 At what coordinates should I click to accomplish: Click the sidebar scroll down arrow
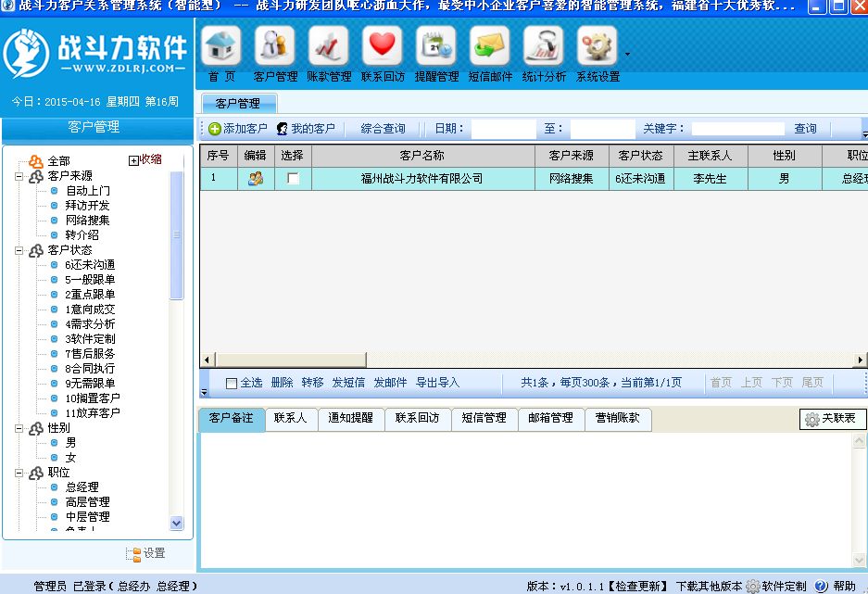pyautogui.click(x=177, y=523)
